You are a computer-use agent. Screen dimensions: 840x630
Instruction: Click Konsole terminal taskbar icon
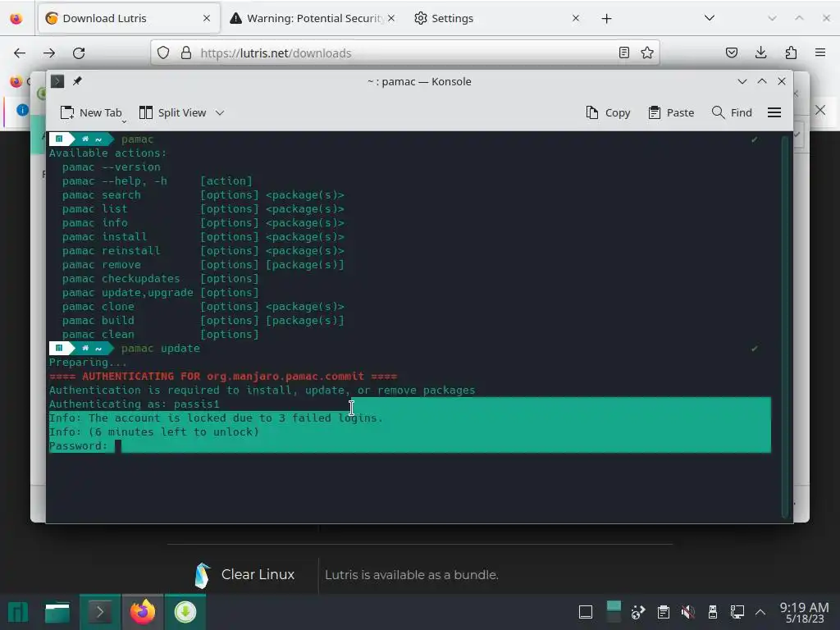coord(99,612)
